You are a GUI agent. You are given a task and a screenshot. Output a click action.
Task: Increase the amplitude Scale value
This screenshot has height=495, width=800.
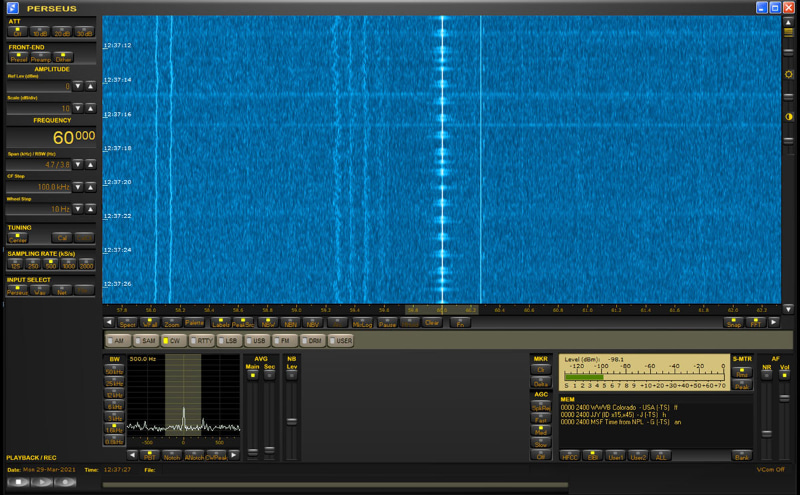click(x=90, y=108)
